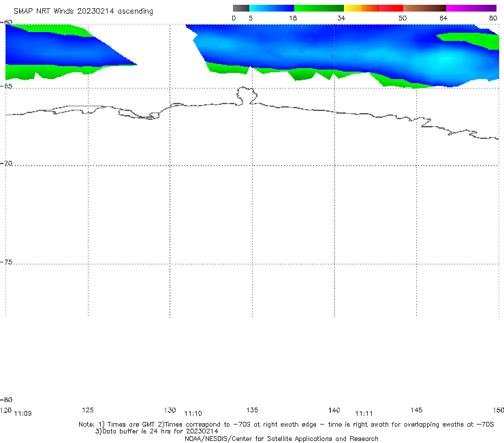Click the longitude label '135'
The image size is (504, 443).
point(252,410)
